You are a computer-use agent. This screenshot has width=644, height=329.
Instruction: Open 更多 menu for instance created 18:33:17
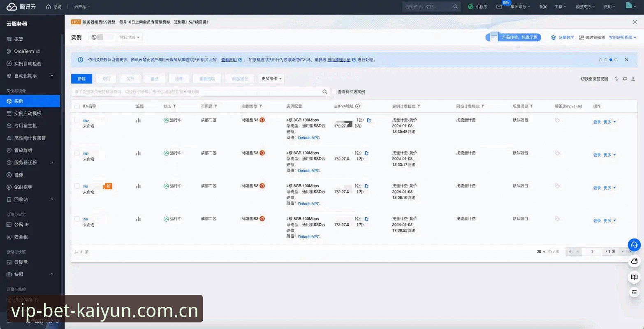click(609, 155)
